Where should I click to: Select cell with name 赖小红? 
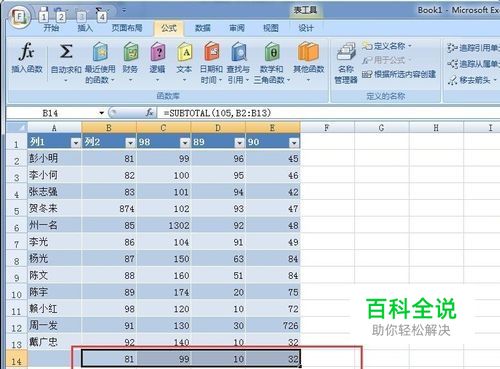(54, 308)
